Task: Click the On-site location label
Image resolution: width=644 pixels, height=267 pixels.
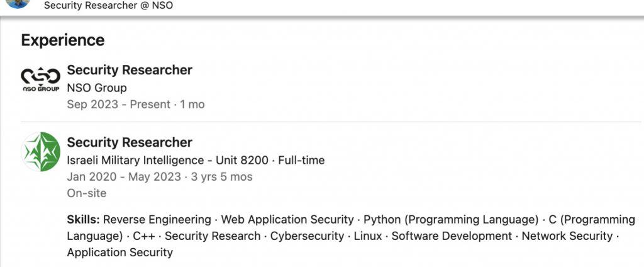Action: tap(87, 193)
